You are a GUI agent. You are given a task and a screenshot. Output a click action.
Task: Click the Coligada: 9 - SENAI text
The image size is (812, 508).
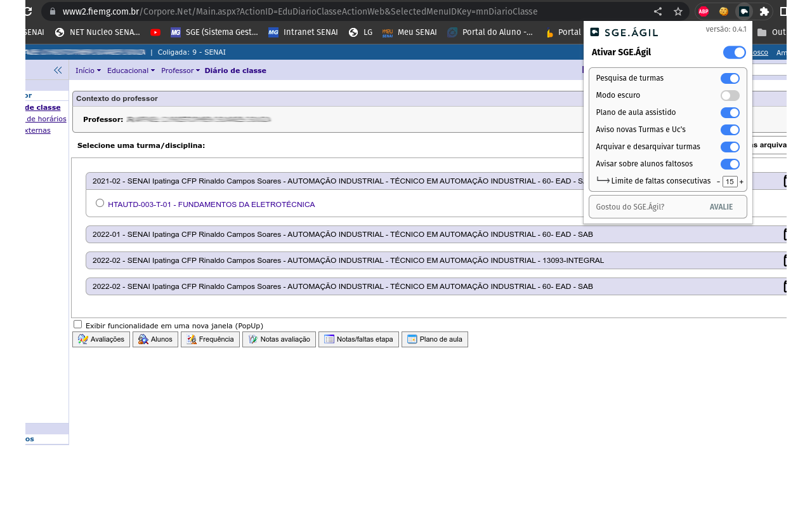tap(192, 52)
